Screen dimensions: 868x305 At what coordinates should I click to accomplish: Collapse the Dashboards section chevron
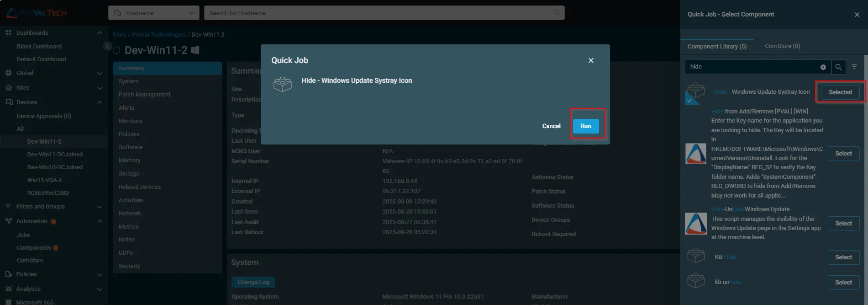click(100, 33)
